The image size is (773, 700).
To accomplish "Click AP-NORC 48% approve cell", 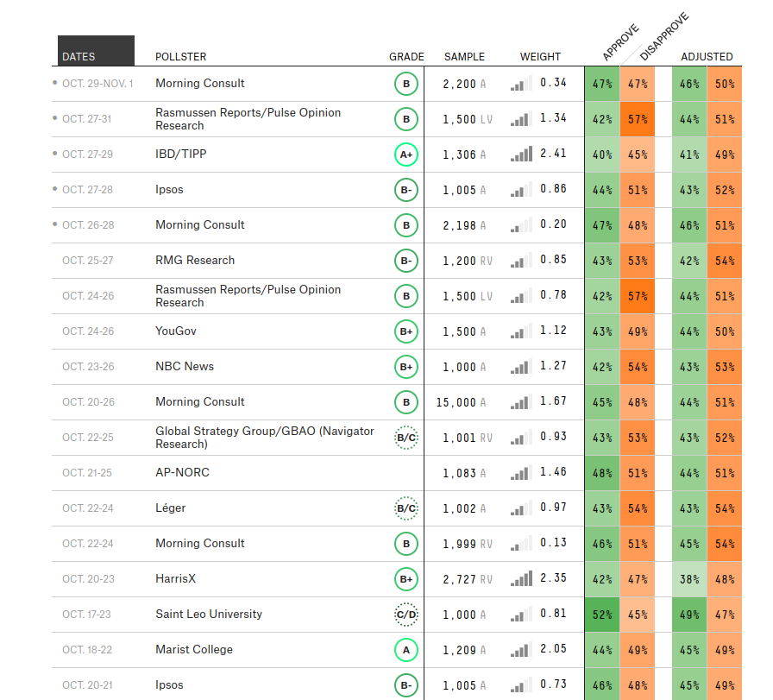I will pos(602,473).
